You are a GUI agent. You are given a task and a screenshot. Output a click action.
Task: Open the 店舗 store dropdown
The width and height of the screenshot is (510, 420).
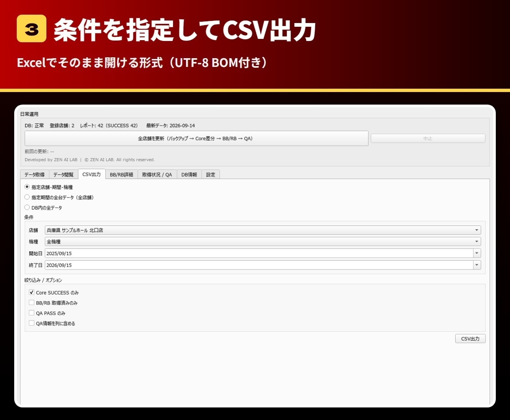(x=263, y=230)
